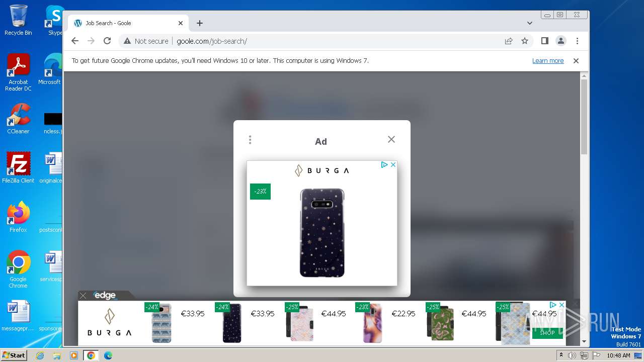Click the starry phone case image

[x=322, y=233]
